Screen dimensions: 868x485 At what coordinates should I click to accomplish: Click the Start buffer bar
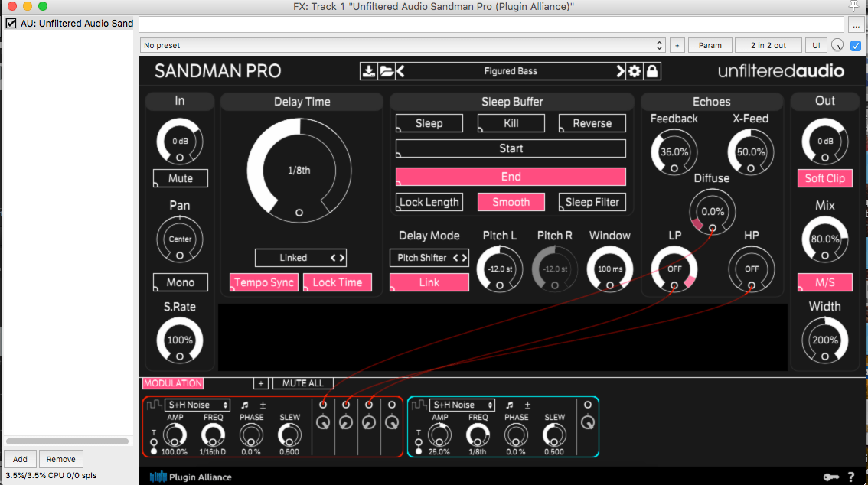pyautogui.click(x=511, y=148)
